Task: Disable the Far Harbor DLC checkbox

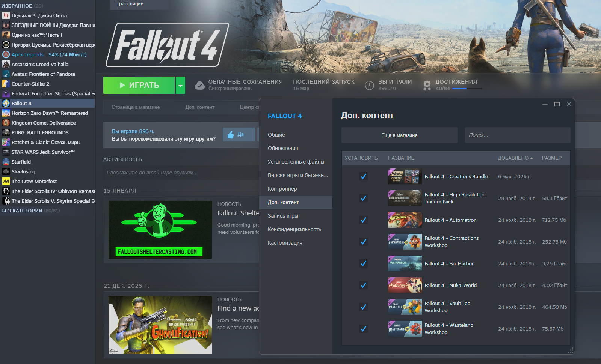Action: tap(364, 263)
